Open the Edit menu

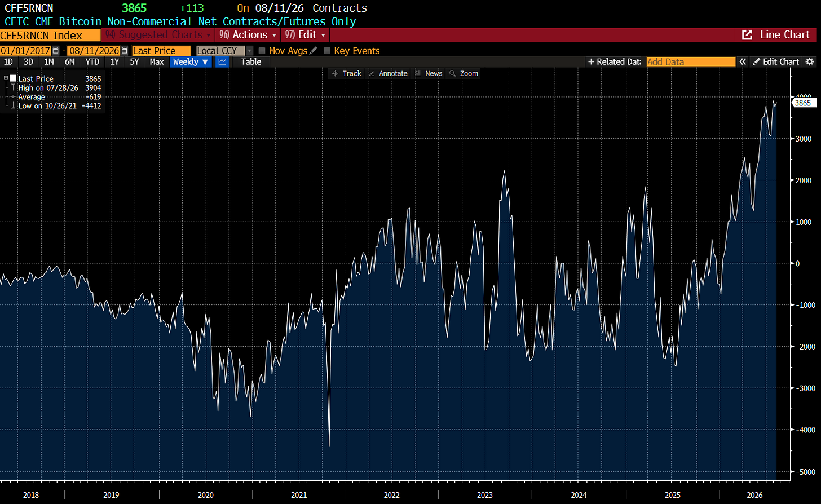coord(305,35)
